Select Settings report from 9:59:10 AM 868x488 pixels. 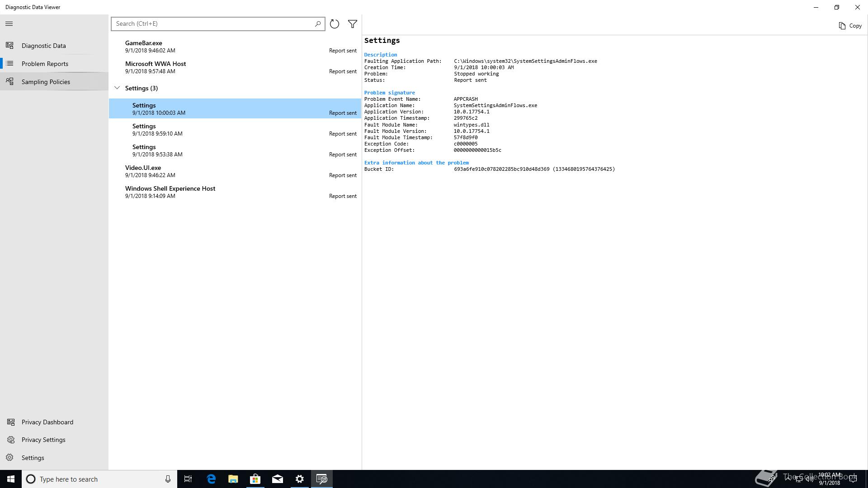coord(235,130)
